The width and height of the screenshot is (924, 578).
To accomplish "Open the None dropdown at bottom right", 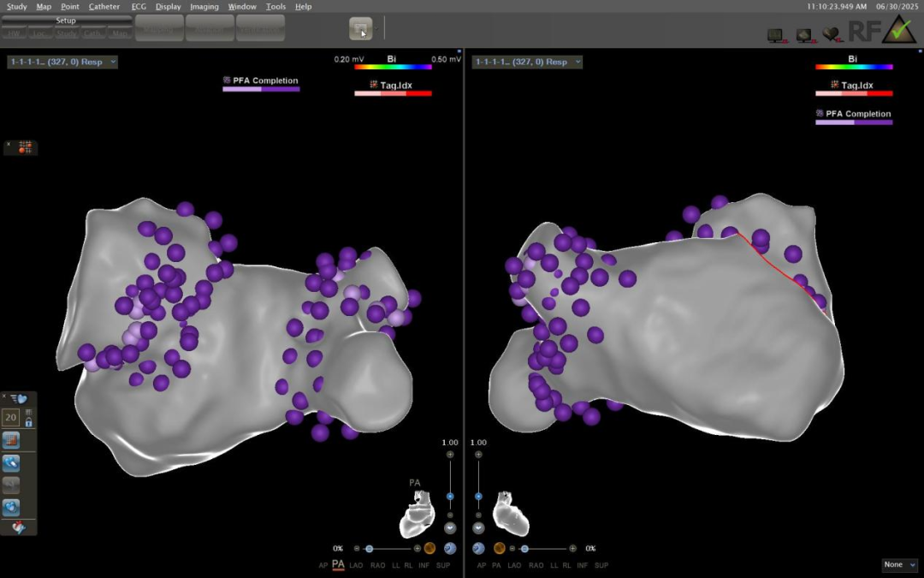I will pyautogui.click(x=899, y=565).
